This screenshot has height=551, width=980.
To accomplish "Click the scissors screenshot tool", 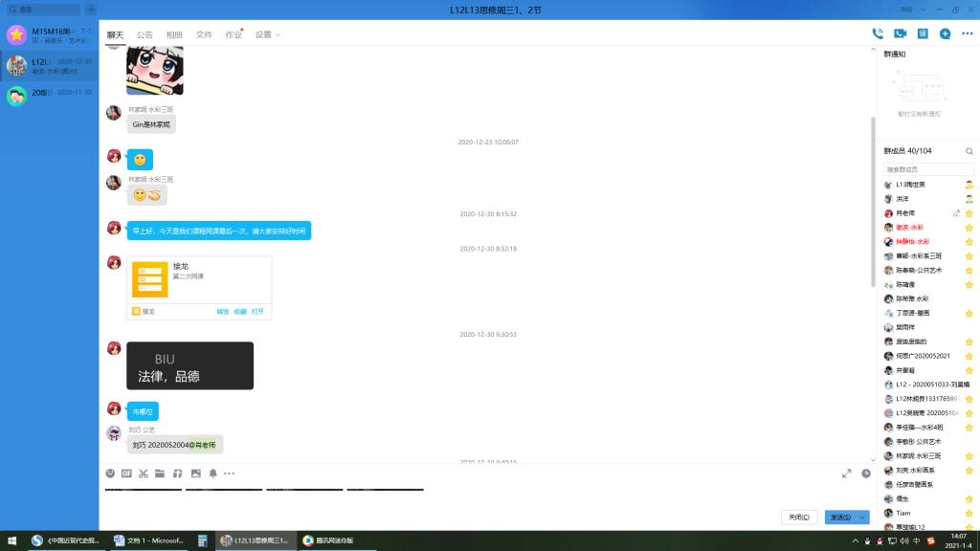I will (x=144, y=474).
